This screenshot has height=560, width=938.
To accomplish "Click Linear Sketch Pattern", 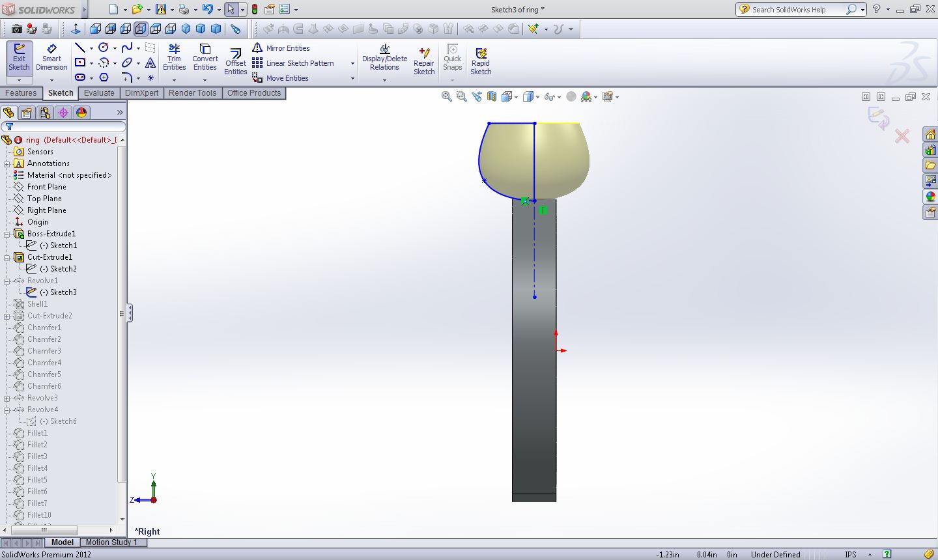I will coord(293,63).
